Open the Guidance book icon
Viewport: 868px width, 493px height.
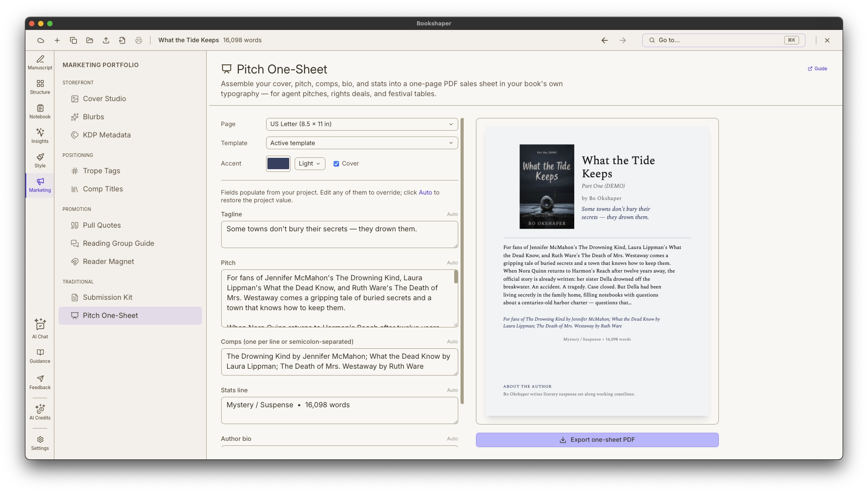40,356
